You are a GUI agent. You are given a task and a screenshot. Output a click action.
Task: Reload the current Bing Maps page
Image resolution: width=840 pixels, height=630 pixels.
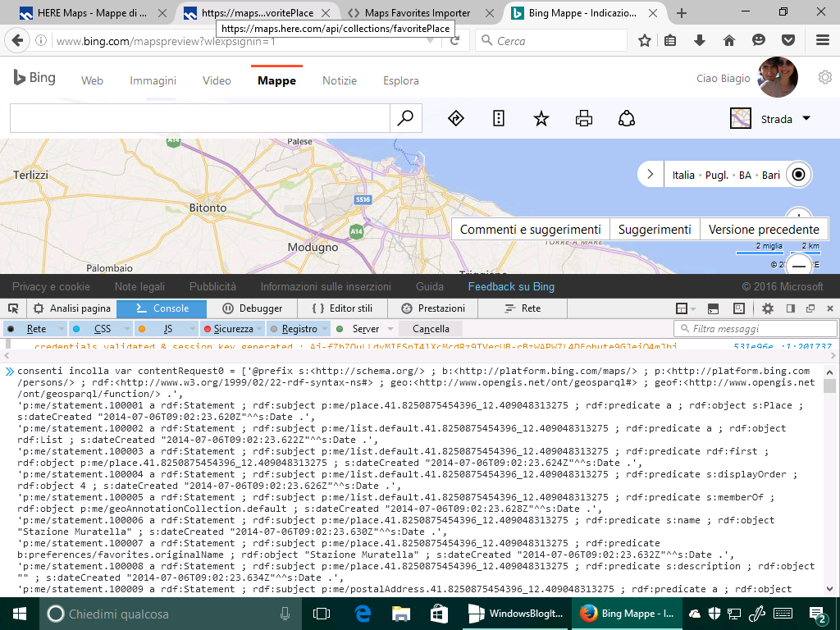(454, 41)
